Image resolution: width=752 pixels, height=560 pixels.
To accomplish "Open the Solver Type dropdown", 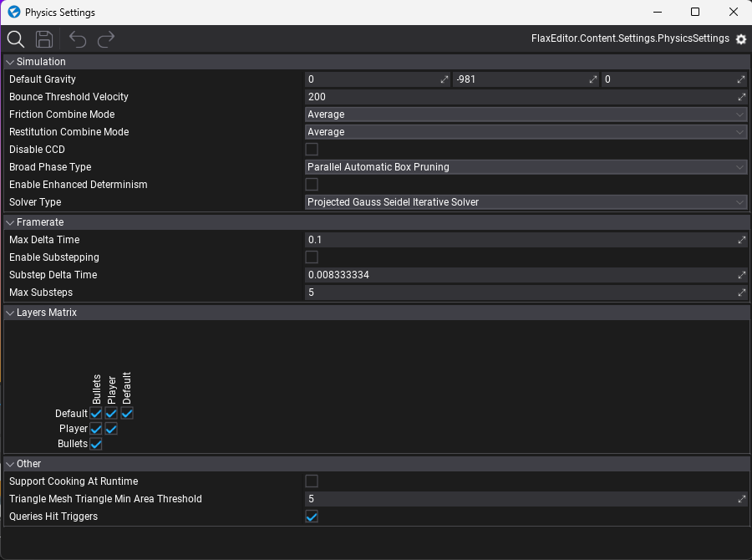I will coord(526,202).
